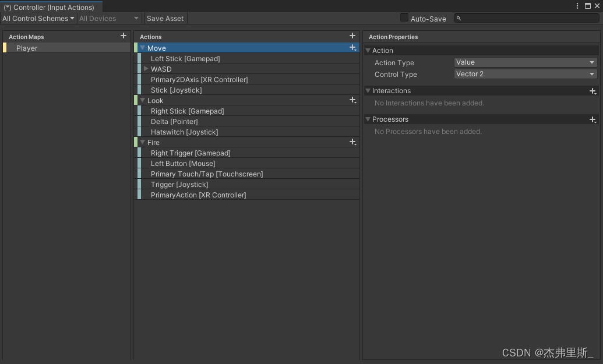Viewport: 603px width, 364px height.
Task: Click the search magnifier icon
Action: [x=459, y=19]
